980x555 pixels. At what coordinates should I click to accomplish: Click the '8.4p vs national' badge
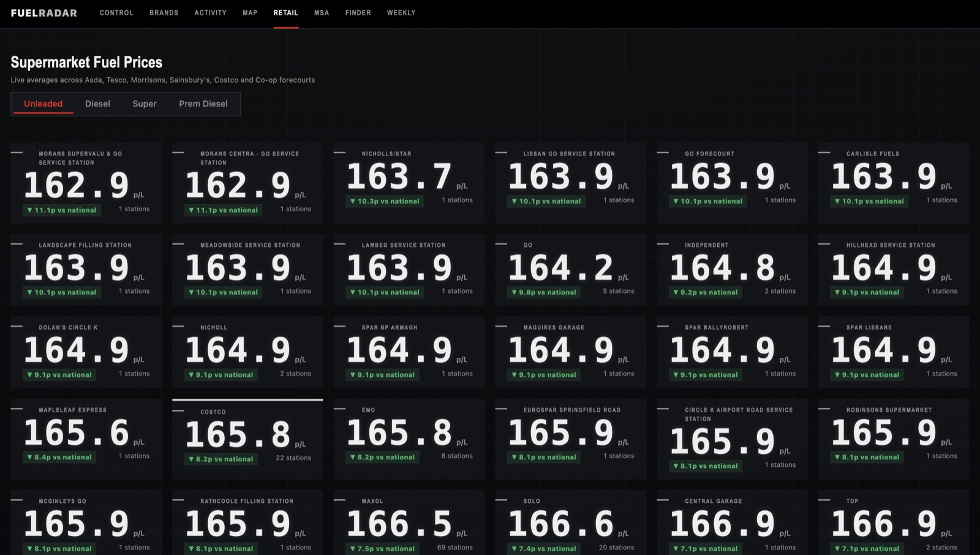59,457
